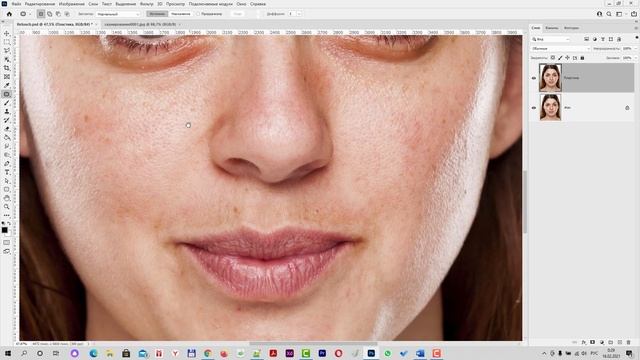The image size is (640, 360).
Task: Toggle lock image pixels brush icon
Action: 560,58
